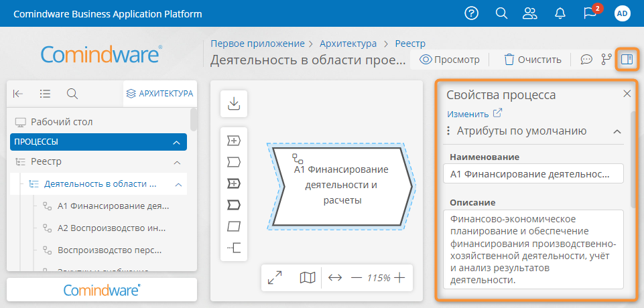Collapse the left navigation panel
This screenshot has width=644, height=308.
point(18,94)
